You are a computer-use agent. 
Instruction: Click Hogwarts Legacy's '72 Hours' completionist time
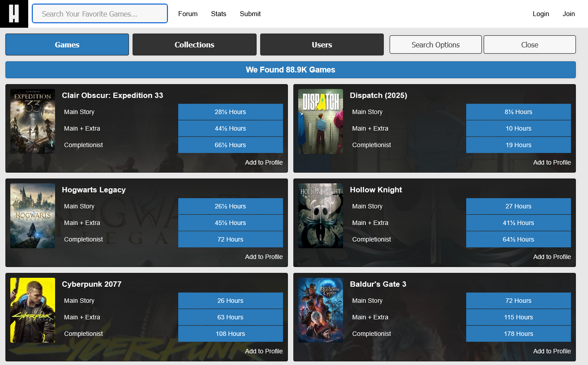tap(231, 239)
